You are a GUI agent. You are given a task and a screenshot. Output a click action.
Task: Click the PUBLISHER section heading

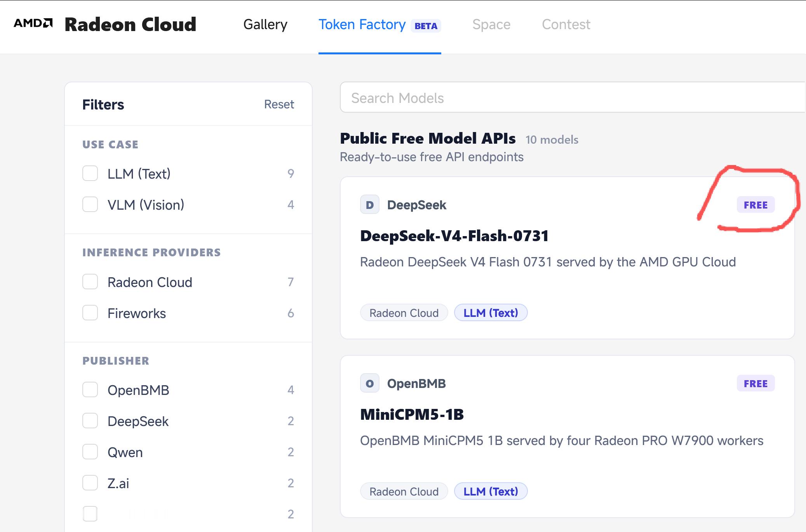tap(116, 361)
